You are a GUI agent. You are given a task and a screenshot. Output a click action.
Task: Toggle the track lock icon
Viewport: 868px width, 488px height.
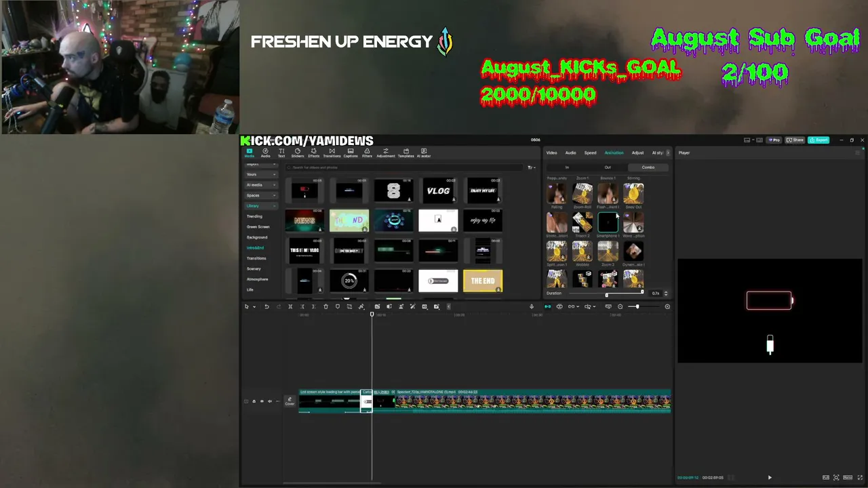coord(254,401)
